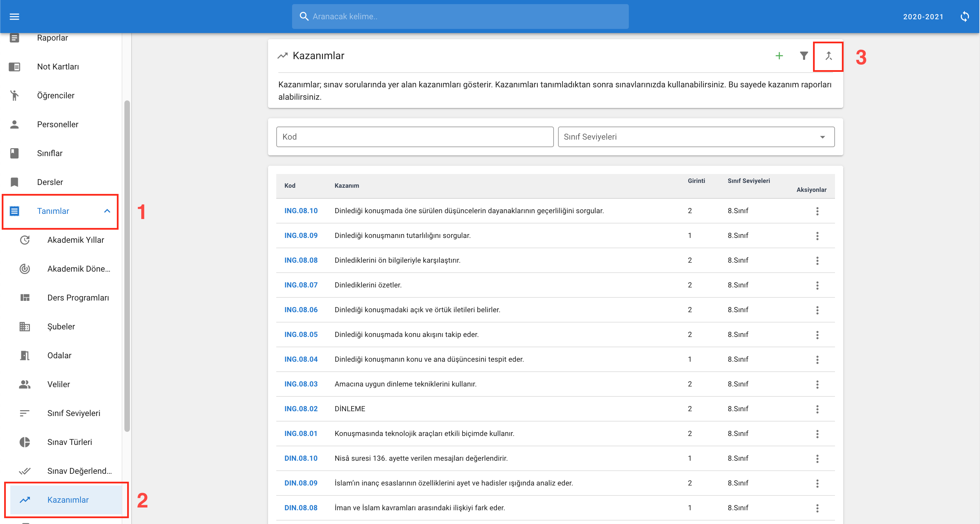Click the search magnifier icon
The width and height of the screenshot is (980, 524).
[304, 17]
